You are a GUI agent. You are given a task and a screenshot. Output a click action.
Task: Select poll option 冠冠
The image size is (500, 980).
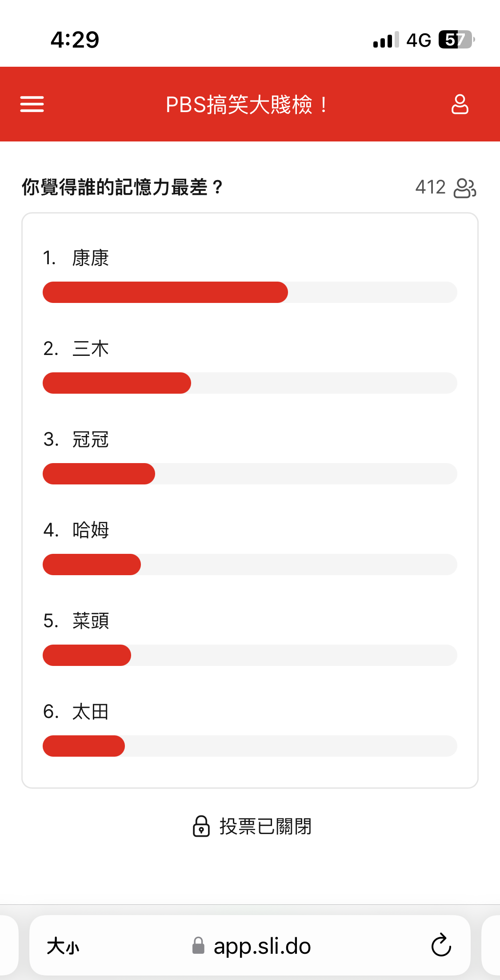91,440
